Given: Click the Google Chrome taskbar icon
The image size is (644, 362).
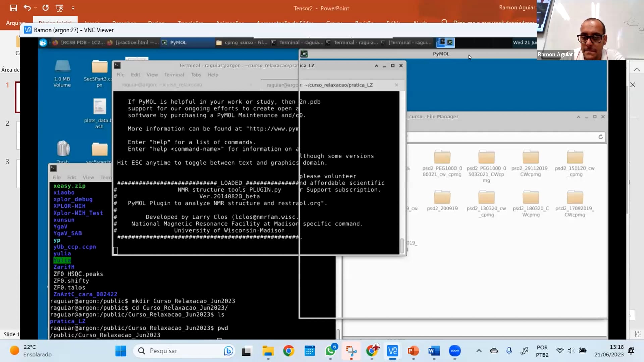Looking at the screenshot, I should [289, 351].
